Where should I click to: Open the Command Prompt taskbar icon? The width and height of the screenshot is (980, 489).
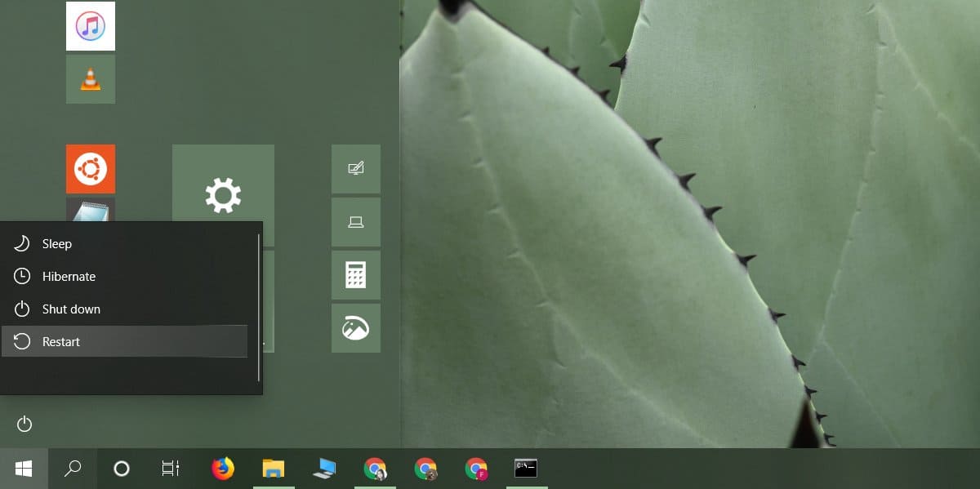527,469
